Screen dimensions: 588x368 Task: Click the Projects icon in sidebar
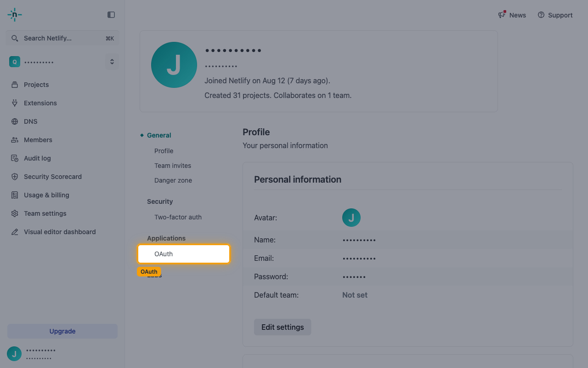[x=15, y=85]
